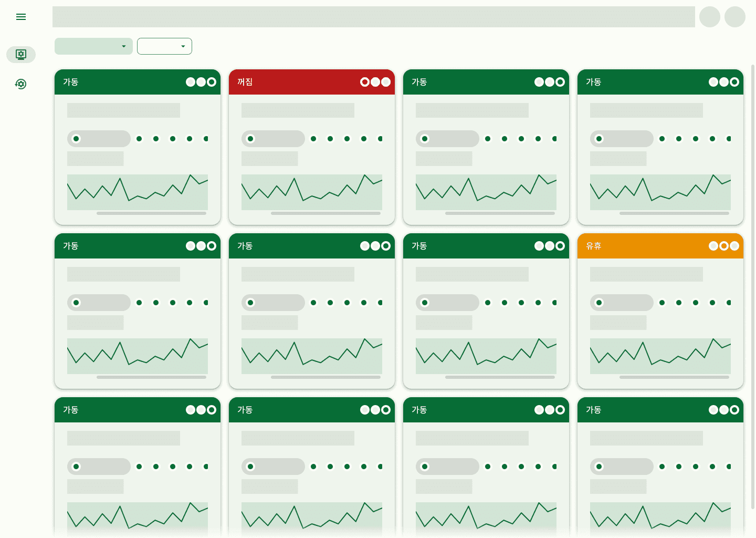The image size is (756, 538).
Task: Select the first radio on the 유휴 card
Action: tap(713, 246)
